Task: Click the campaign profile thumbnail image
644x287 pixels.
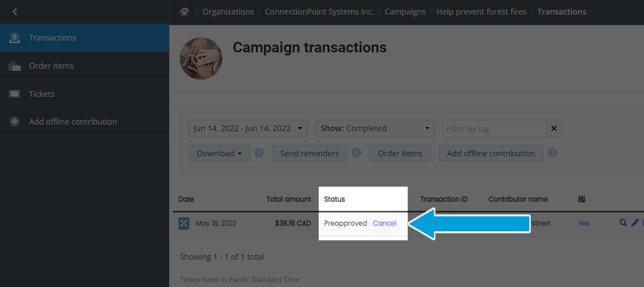Action: (201, 59)
